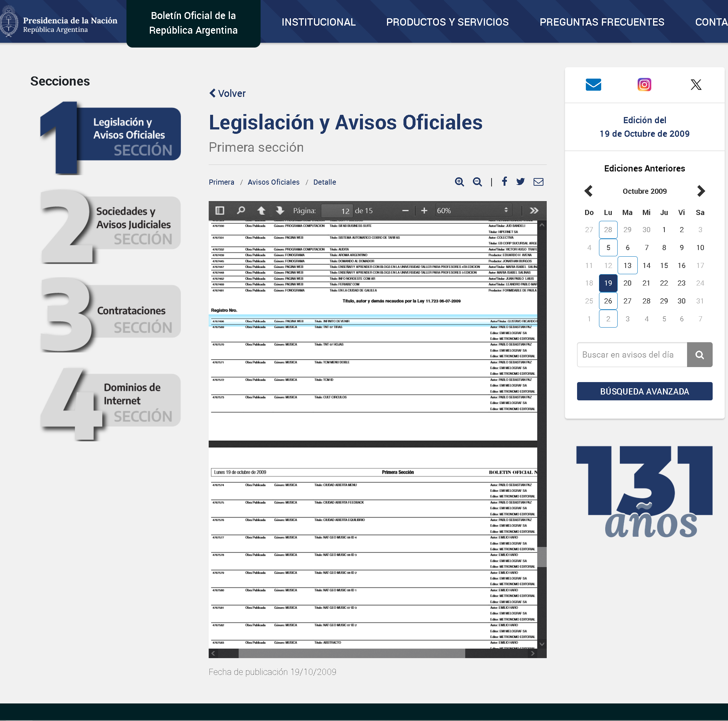
Task: Open the 60% zoom level dropdown
Action: [x=473, y=210]
